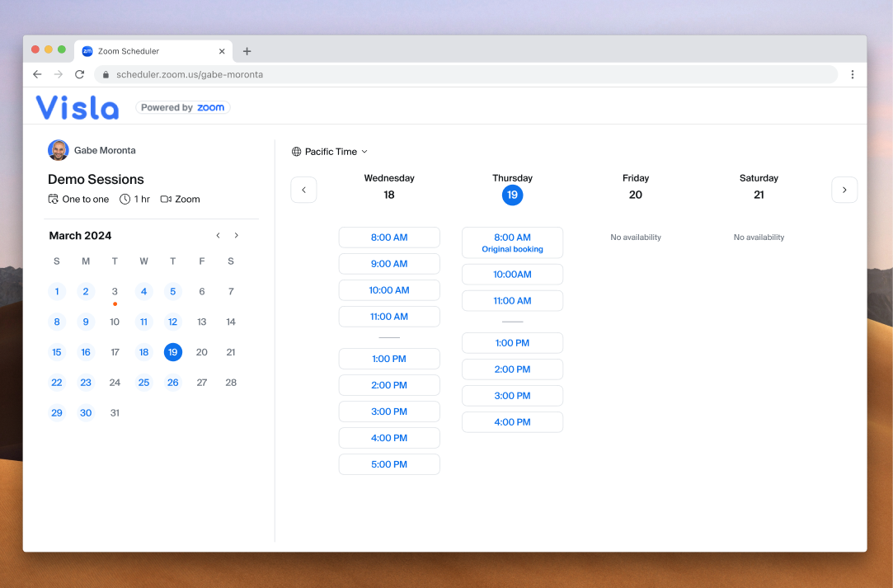The width and height of the screenshot is (893, 588).
Task: Click the Powered by Zoom badge
Action: click(x=183, y=108)
